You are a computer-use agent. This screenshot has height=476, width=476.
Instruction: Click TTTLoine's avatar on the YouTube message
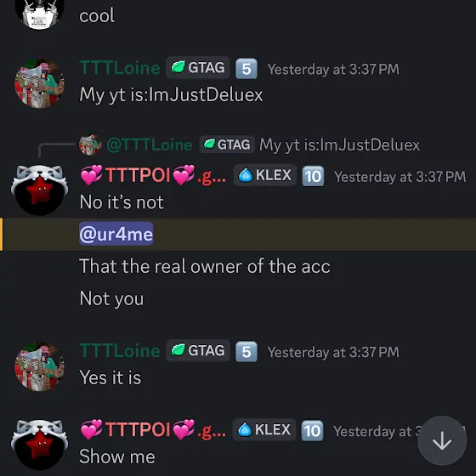pos(39,83)
